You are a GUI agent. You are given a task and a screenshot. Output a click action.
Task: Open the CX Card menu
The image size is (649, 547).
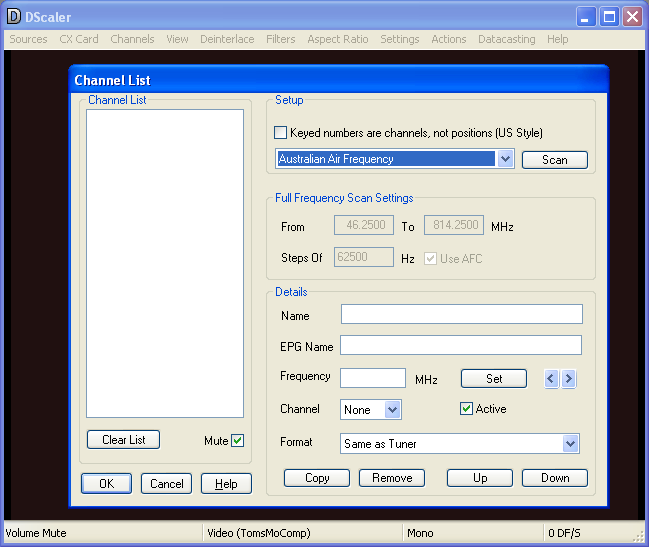tap(79, 39)
